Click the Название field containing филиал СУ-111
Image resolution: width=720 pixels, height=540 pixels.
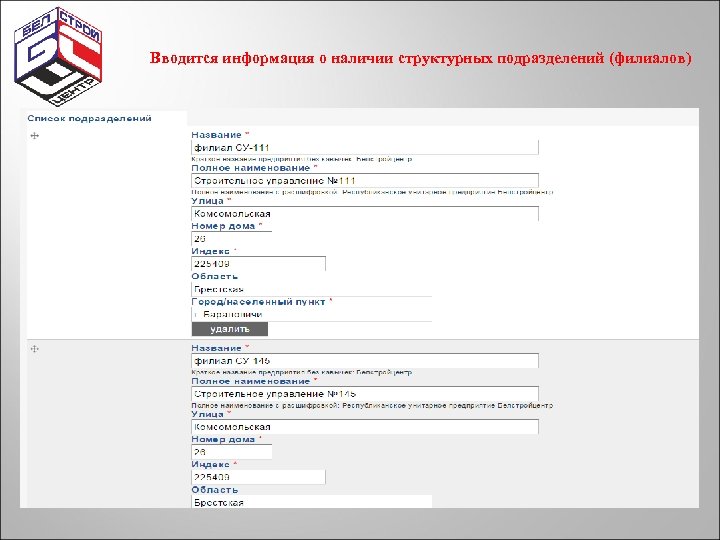(365, 148)
